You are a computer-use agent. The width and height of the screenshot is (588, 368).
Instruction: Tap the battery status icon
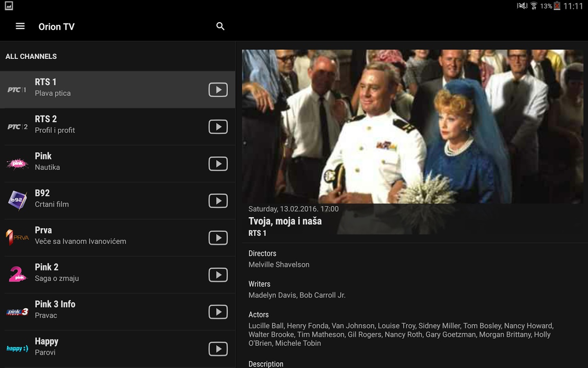(x=557, y=6)
